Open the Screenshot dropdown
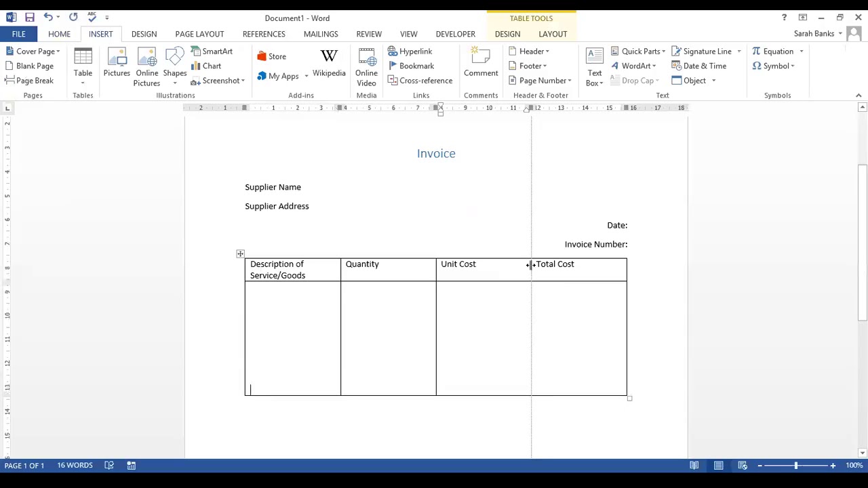This screenshot has width=868, height=488. [x=218, y=81]
